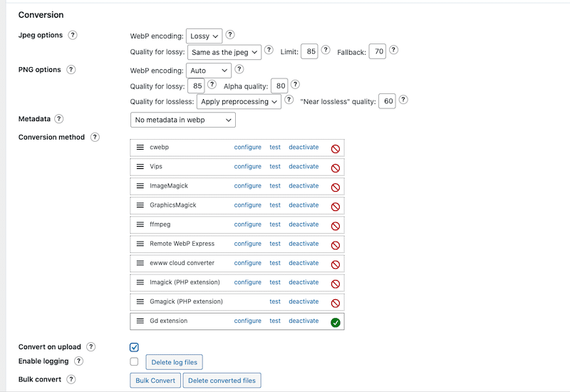Test the ffmpeg converter
This screenshot has height=392, width=570.
275,225
